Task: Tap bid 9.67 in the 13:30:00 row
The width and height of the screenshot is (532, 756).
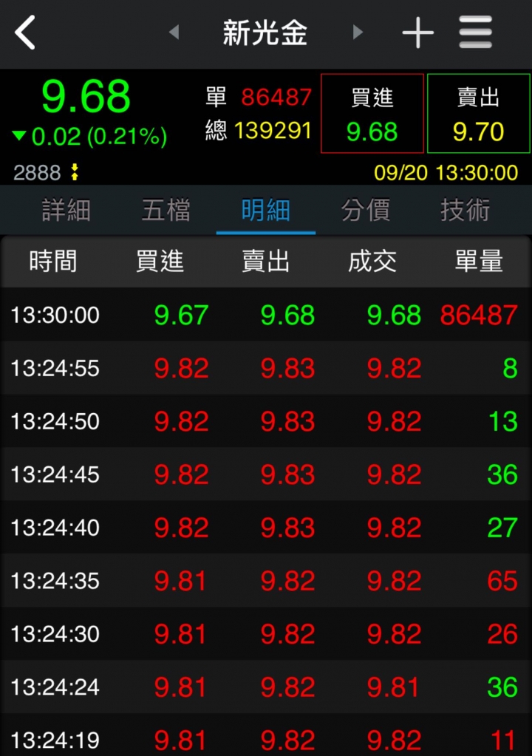Action: 181,316
